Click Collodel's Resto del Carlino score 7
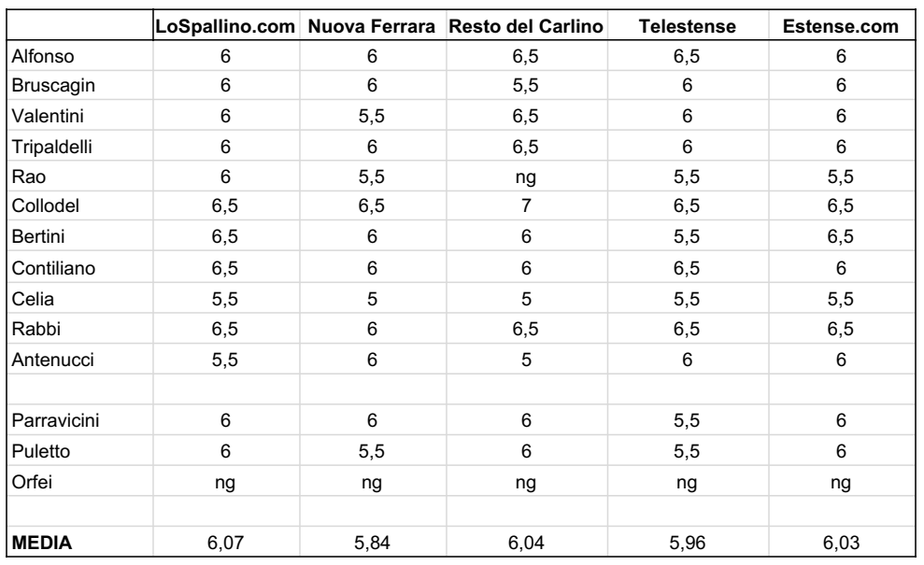 coord(526,205)
